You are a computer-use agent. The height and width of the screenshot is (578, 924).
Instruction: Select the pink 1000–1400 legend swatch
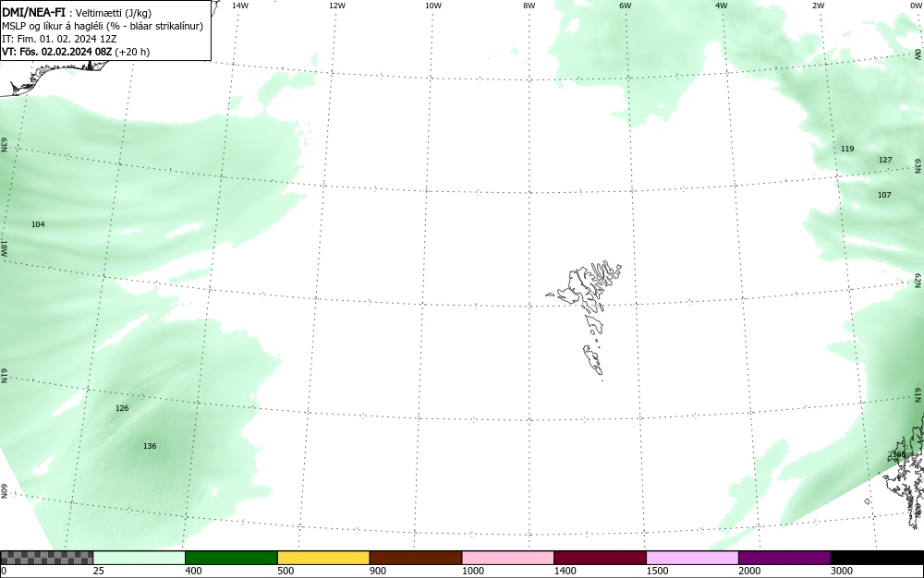508,558
